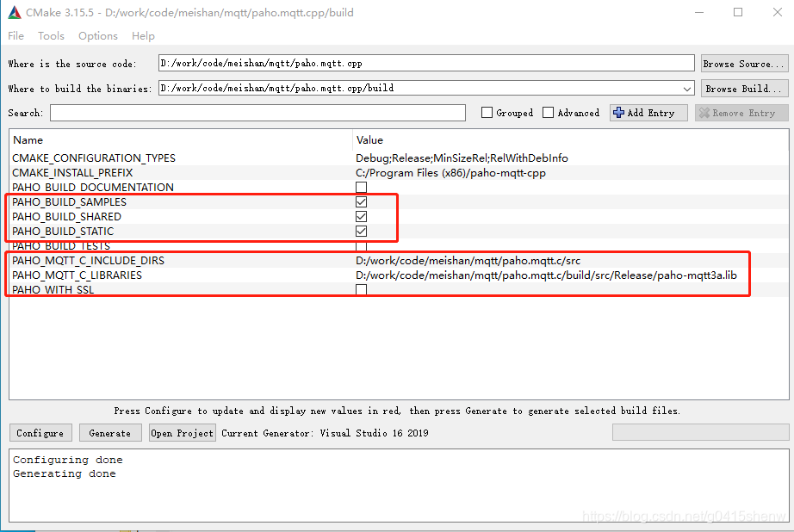
Task: Enable the Advanced checkbox
Action: (548, 113)
